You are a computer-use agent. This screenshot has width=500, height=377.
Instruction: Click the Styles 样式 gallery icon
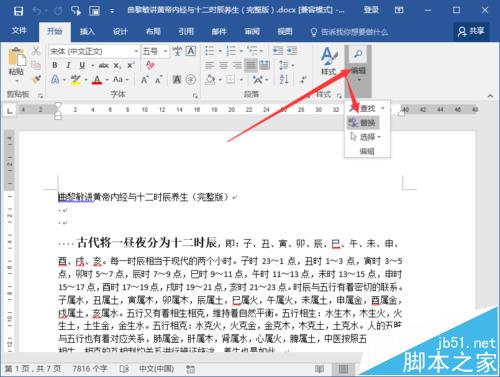[x=329, y=61]
